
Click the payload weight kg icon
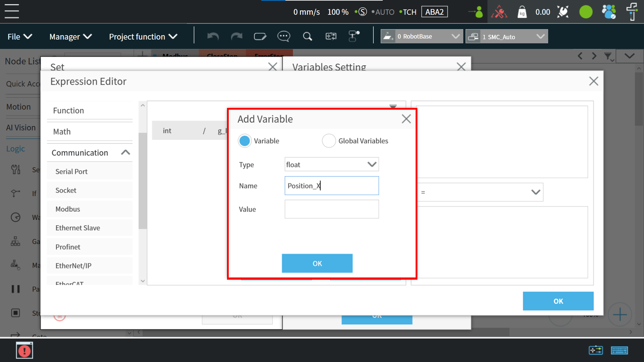point(522,12)
